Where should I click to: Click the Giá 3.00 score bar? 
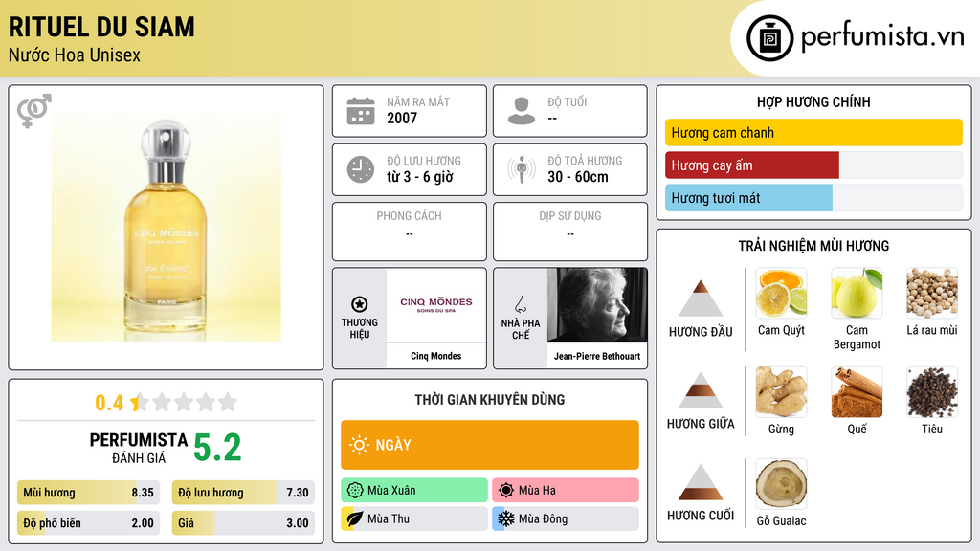click(243, 523)
